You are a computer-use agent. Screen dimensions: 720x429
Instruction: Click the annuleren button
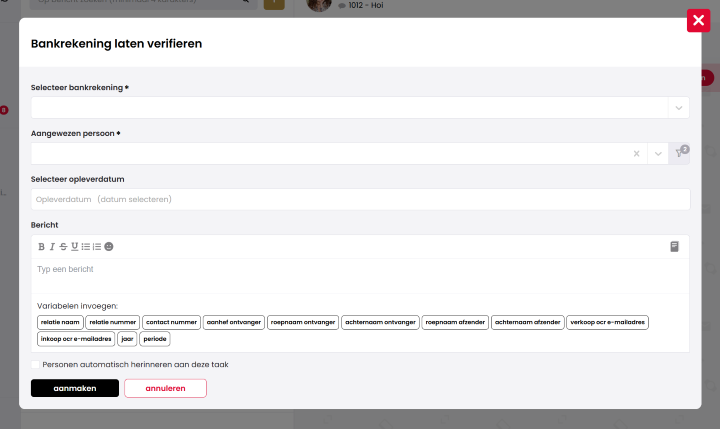tap(165, 388)
